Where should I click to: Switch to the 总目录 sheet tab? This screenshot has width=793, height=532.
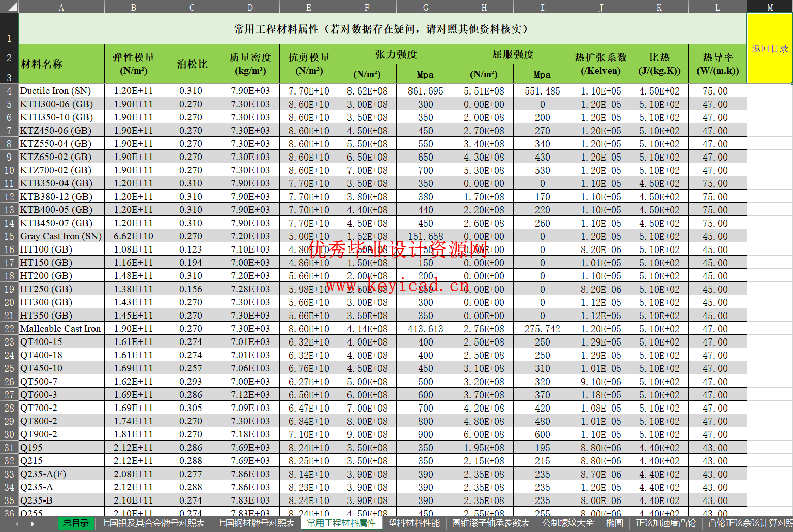click(x=76, y=523)
